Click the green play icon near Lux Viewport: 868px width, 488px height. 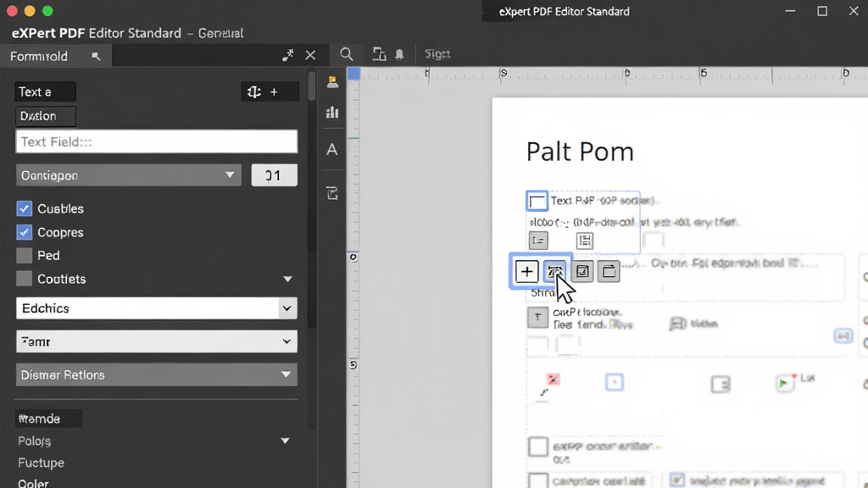click(784, 383)
